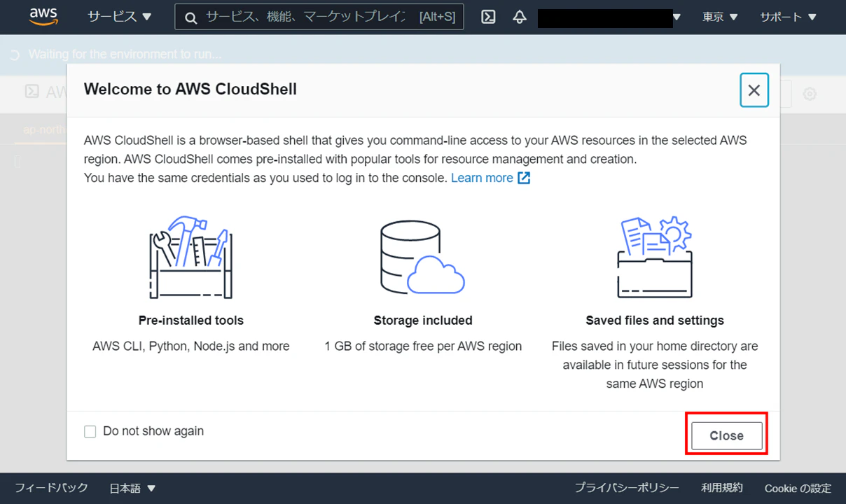Click the Storage included database cloud illustration

[x=422, y=257]
